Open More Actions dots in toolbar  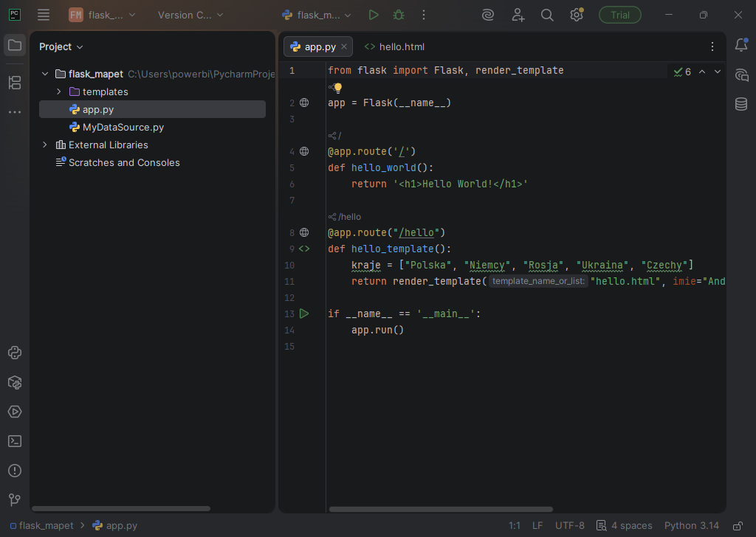424,15
